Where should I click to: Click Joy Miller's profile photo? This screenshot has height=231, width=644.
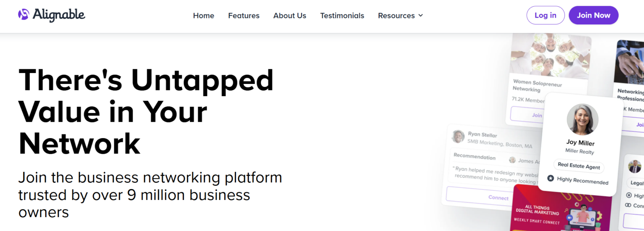tap(582, 119)
